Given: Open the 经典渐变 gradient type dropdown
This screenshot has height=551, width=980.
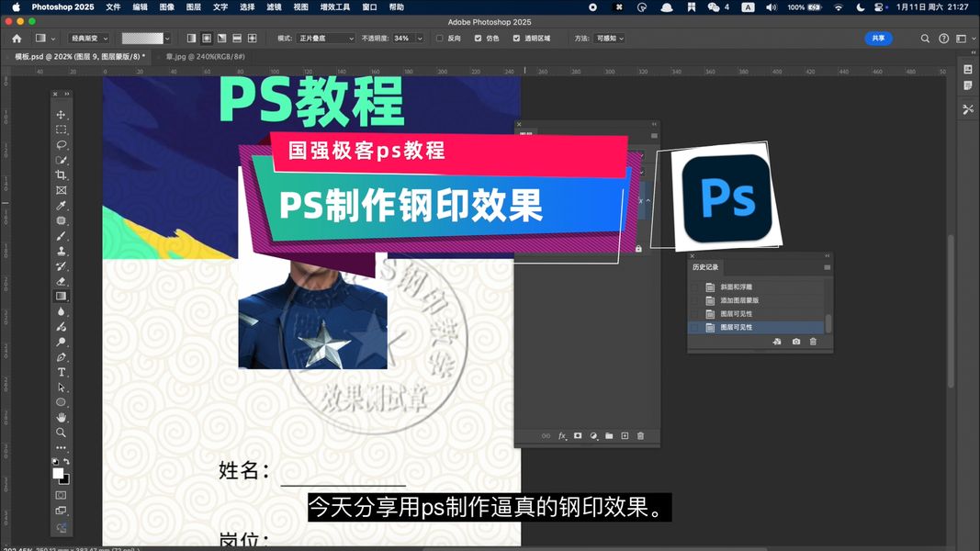Looking at the screenshot, I should (89, 38).
